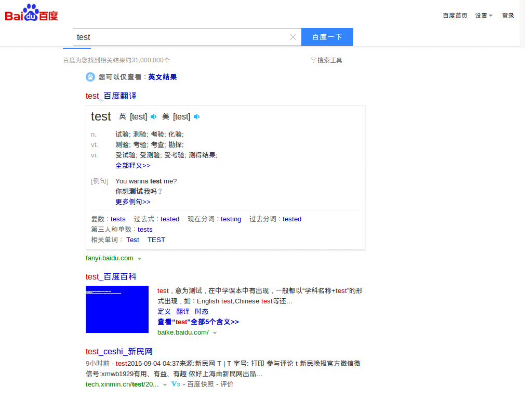This screenshot has height=399, width=532.
Task: Open the 登录 page
Action: (x=507, y=16)
